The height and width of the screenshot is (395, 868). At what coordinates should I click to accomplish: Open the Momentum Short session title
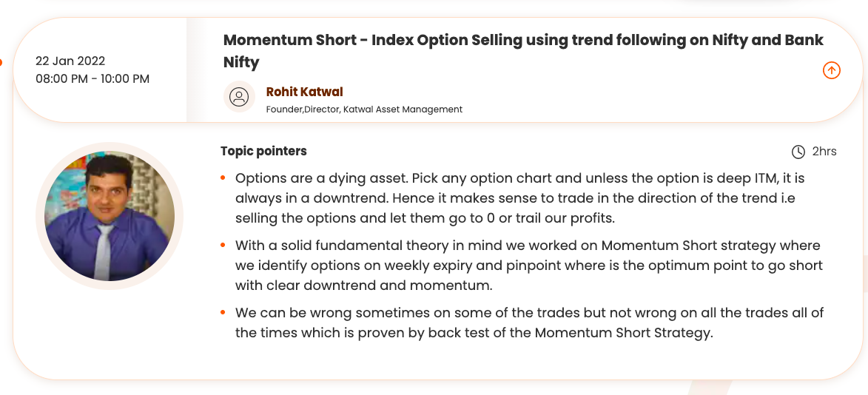pos(523,41)
